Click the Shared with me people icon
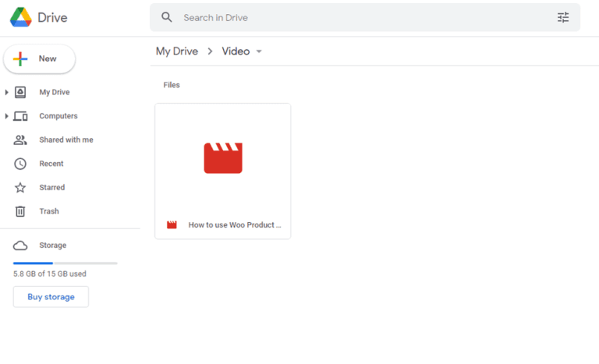Image resolution: width=599 pixels, height=364 pixels. pos(21,140)
